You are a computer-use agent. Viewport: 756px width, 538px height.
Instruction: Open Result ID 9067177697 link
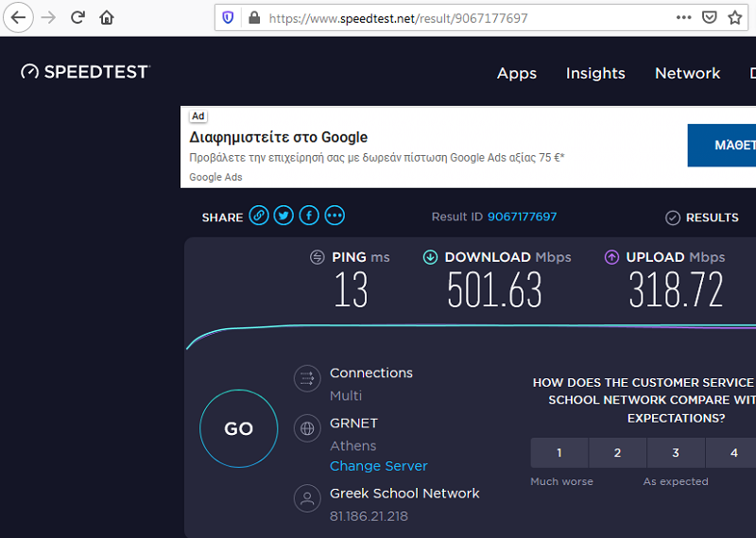(x=522, y=217)
